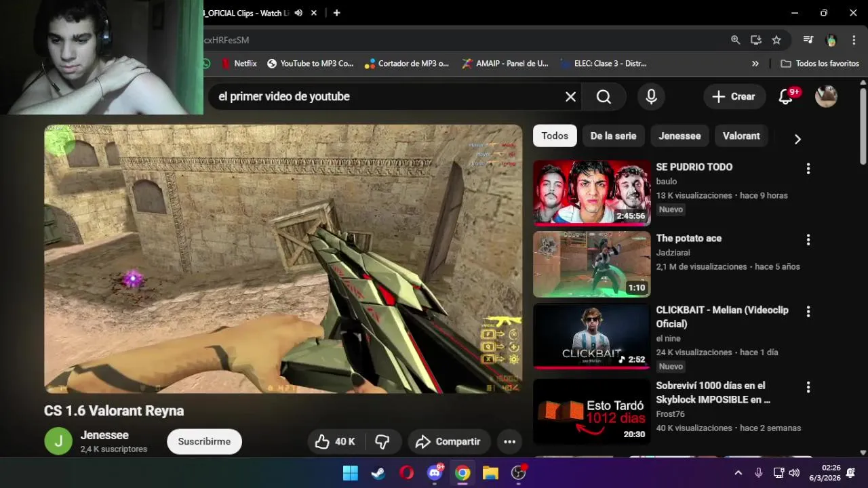
Task: Open the CLICKBAIT Melian video thumbnail
Action: tap(591, 336)
